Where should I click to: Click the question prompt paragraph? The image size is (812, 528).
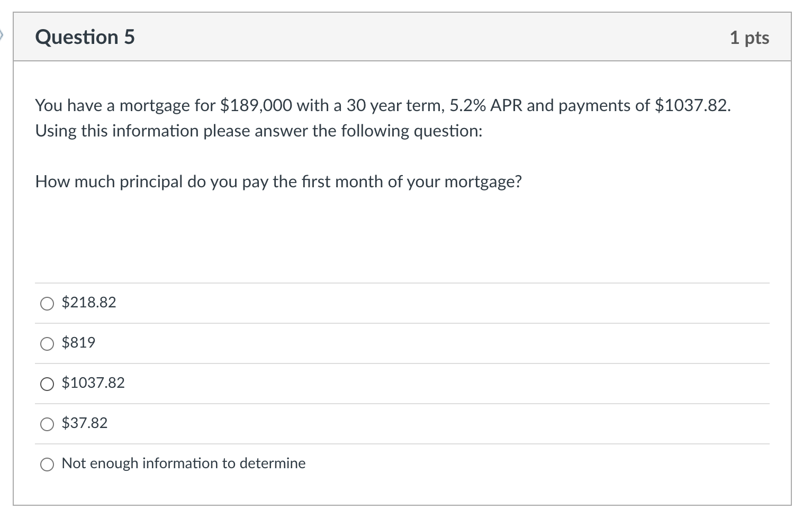pyautogui.click(x=278, y=181)
